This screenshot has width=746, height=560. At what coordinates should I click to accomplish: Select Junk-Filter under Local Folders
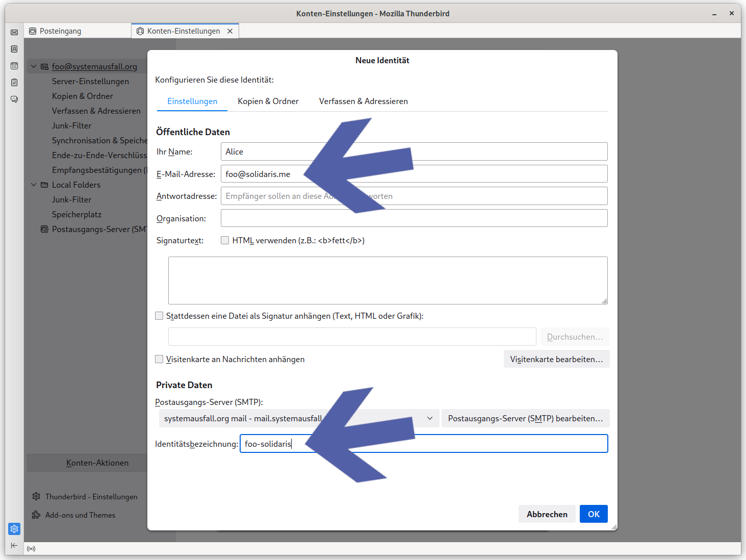point(72,199)
